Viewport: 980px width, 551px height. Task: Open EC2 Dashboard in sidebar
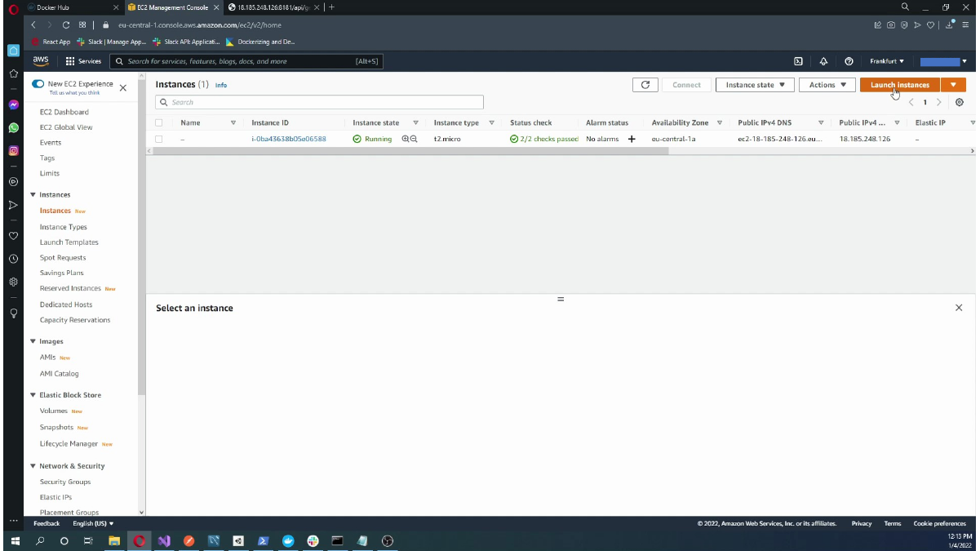pyautogui.click(x=64, y=112)
